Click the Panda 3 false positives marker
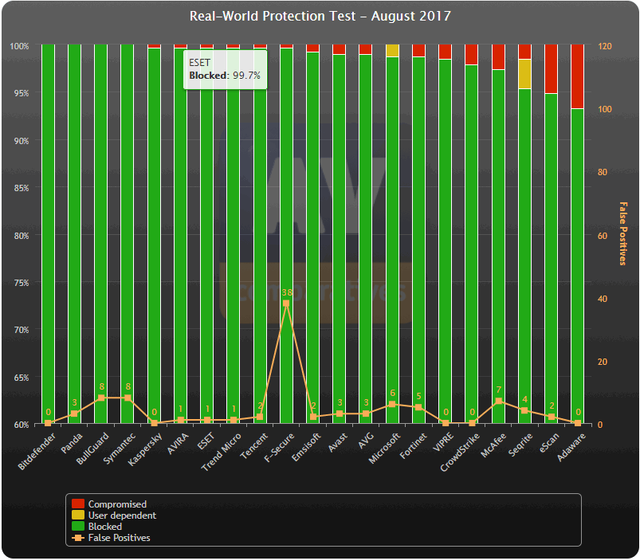The height and width of the screenshot is (560, 640). point(74,414)
